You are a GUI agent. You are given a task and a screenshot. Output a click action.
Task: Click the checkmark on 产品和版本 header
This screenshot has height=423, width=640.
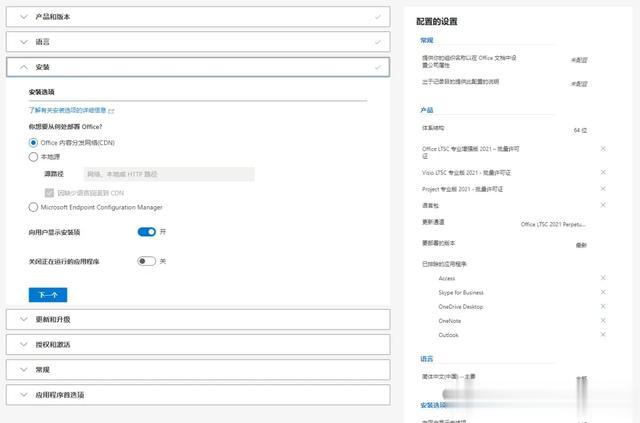click(378, 17)
